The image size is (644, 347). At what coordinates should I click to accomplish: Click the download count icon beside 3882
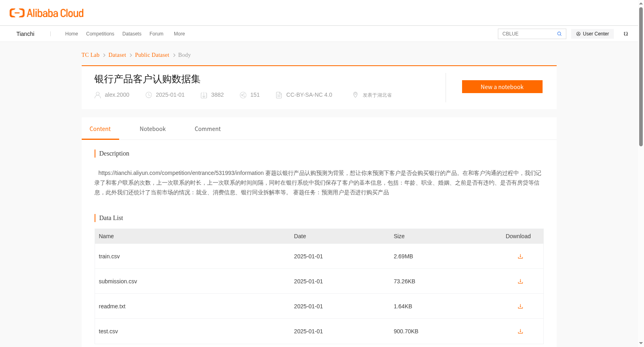click(x=204, y=95)
